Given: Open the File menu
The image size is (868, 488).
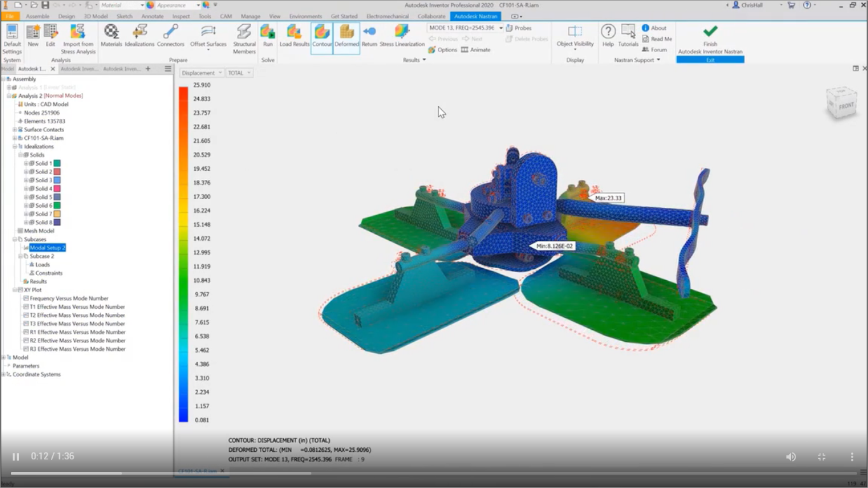Looking at the screenshot, I should pyautogui.click(x=10, y=17).
